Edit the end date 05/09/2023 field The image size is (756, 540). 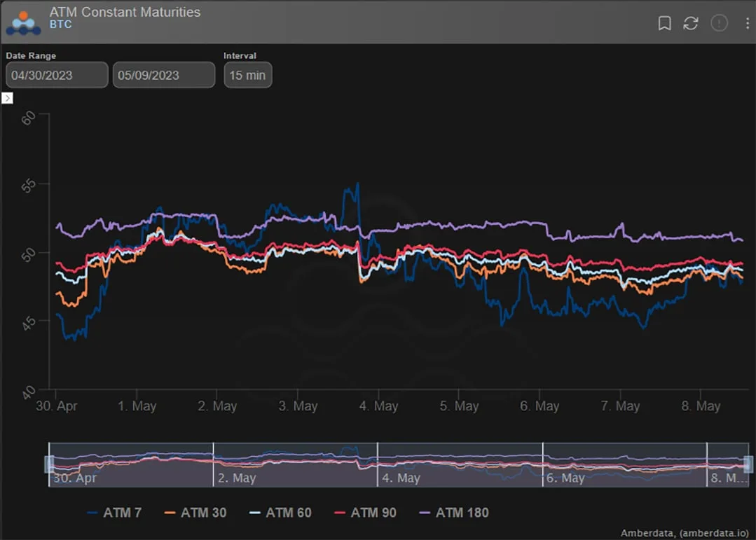pos(164,75)
